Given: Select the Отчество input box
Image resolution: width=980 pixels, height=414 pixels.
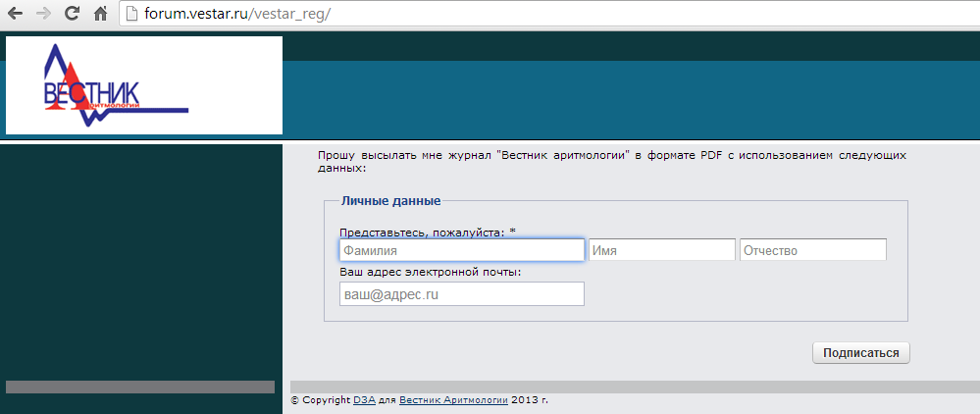Looking at the screenshot, I should click(813, 250).
